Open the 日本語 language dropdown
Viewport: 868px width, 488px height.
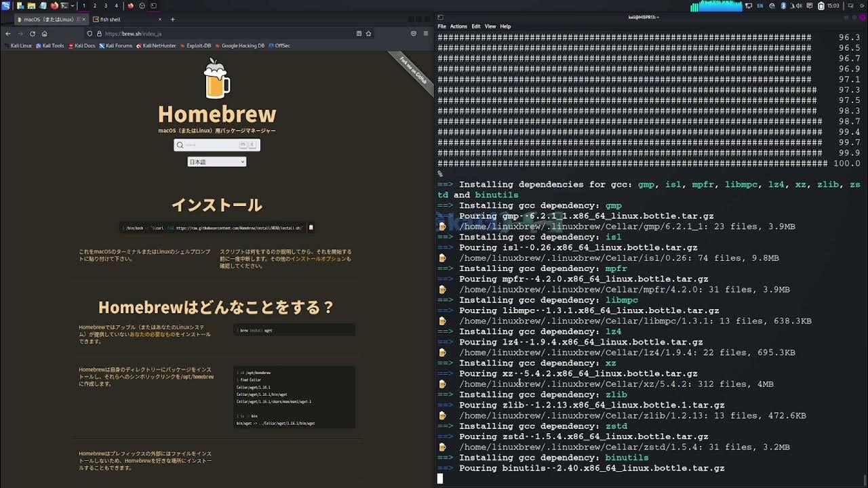pyautogui.click(x=217, y=162)
